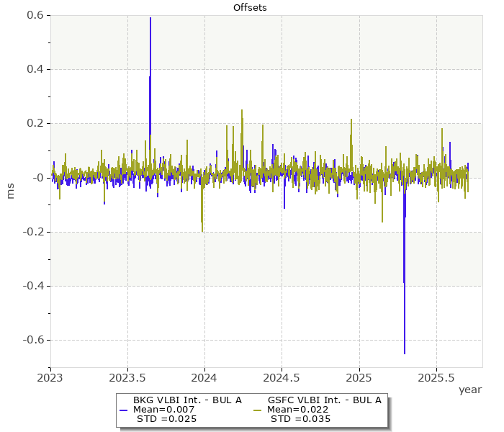Viewport: 504px width, 432px height.
Task: Select the GSFC VLBI Int. - BUL A legend label
Action: tap(324, 400)
